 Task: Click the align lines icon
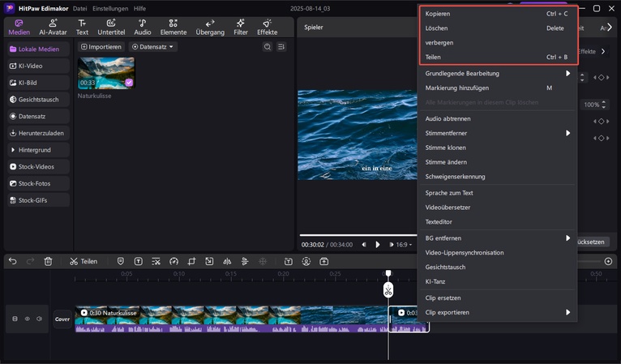pos(245,261)
